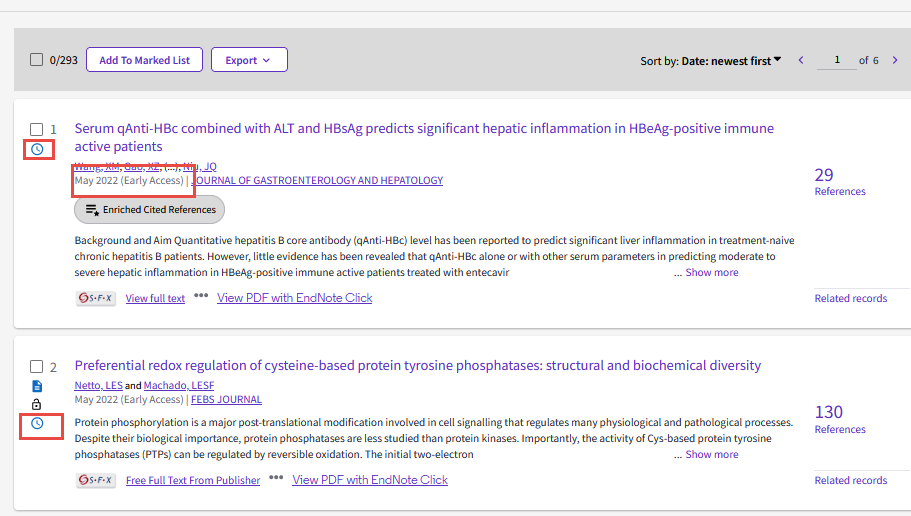
Task: Check the box for record 1
Action: pyautogui.click(x=37, y=129)
